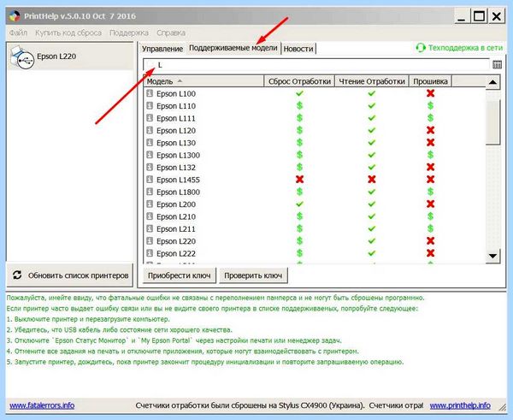Viewport: 513px width, 420px height.
Task: Select the Epson L220 USB printer icon
Action: [x=22, y=57]
